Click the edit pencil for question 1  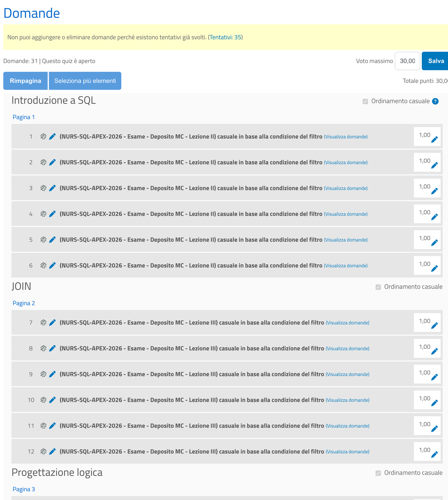[52, 137]
